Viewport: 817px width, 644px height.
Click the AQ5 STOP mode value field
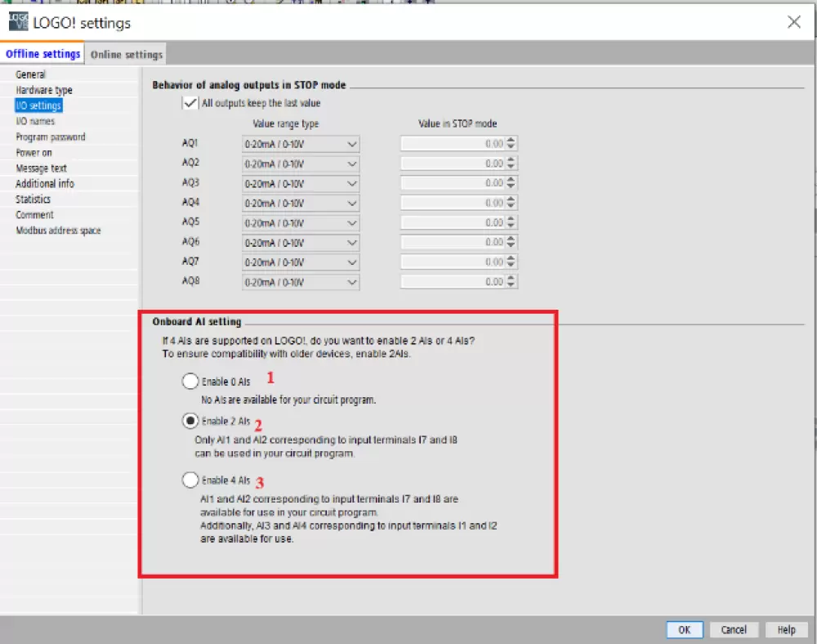453,222
